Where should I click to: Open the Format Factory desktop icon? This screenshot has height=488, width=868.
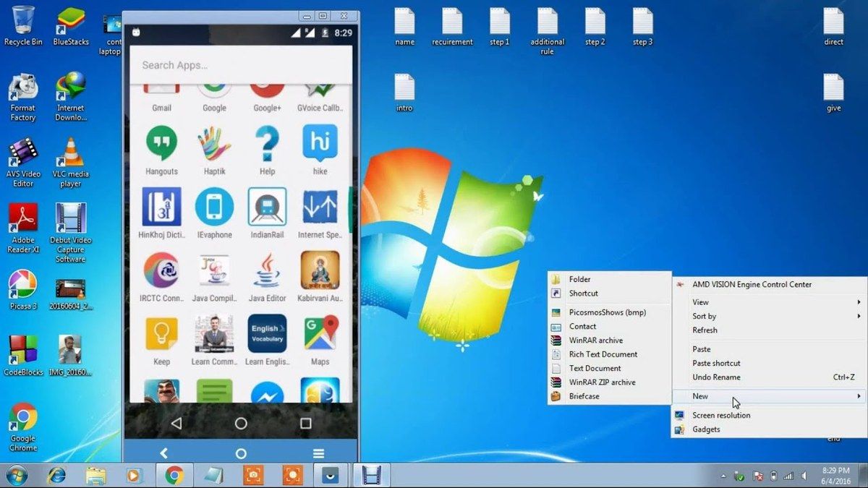(23, 98)
